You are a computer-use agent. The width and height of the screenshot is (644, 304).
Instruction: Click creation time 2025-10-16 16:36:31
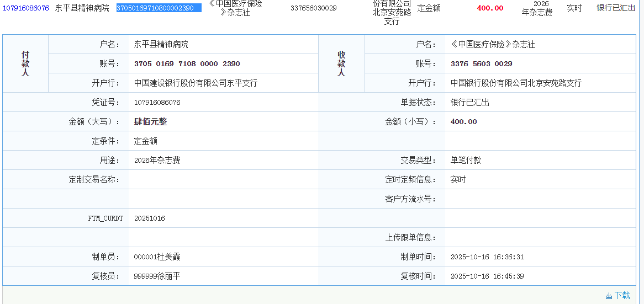(x=487, y=257)
